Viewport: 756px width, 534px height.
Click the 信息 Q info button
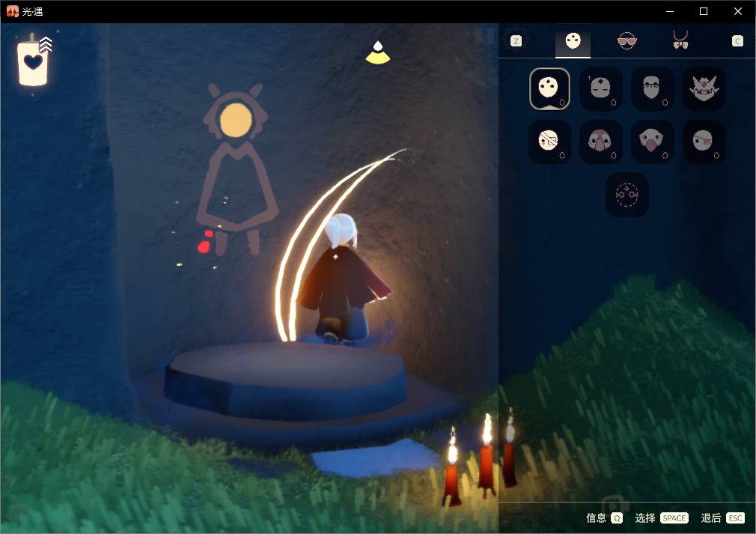point(604,518)
